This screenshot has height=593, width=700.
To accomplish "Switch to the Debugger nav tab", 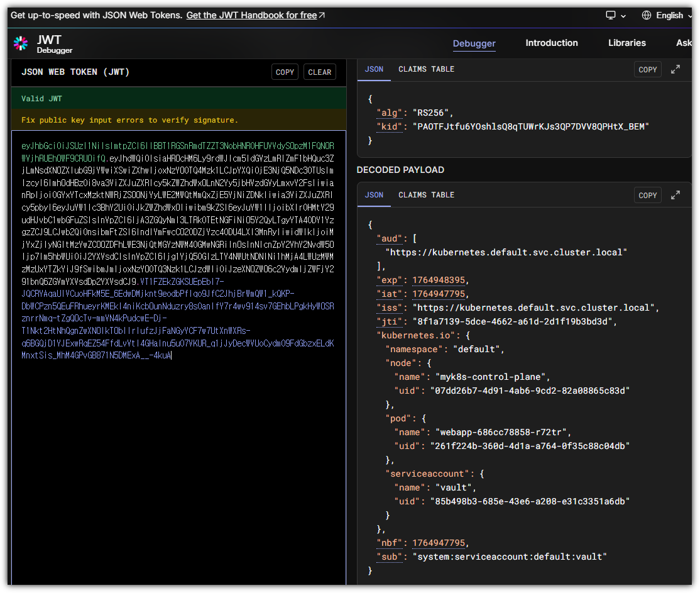I will point(474,43).
